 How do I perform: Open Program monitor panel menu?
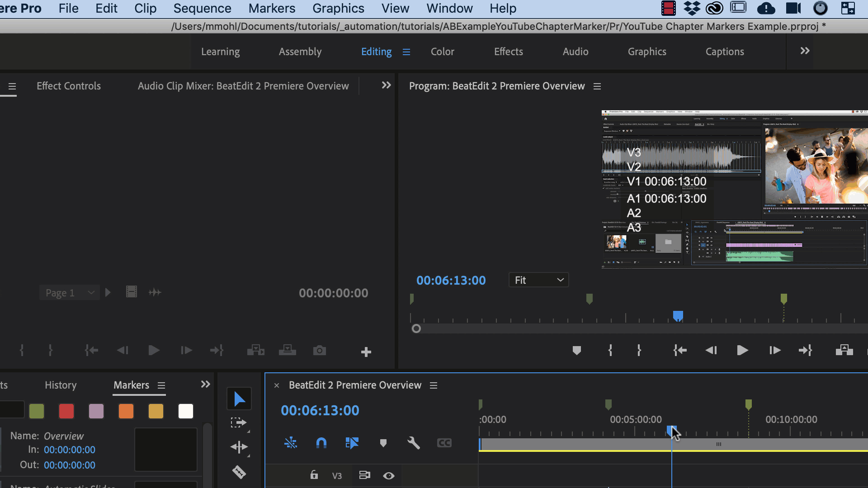tap(597, 86)
